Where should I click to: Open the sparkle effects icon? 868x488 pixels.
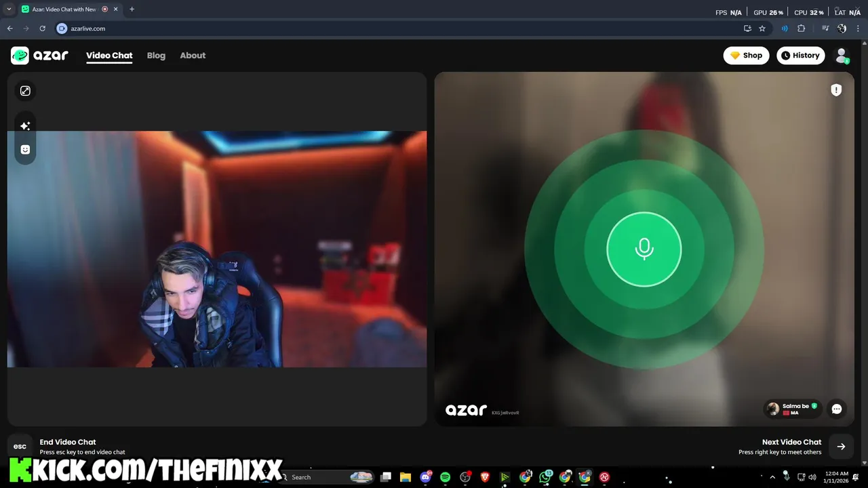pos(25,126)
